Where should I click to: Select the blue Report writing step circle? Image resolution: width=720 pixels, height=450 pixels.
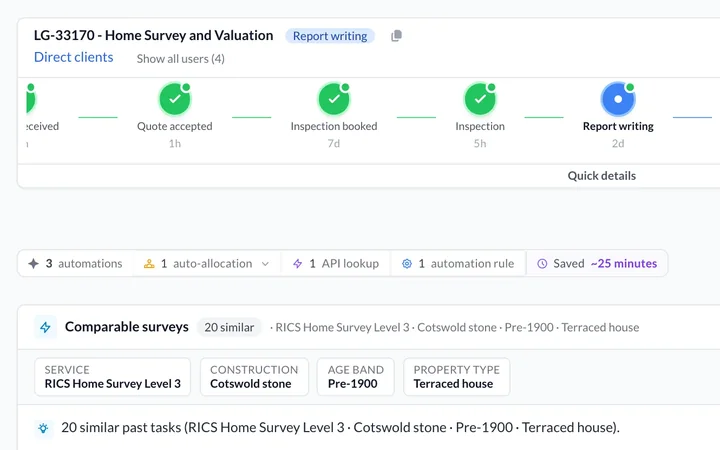(x=618, y=99)
